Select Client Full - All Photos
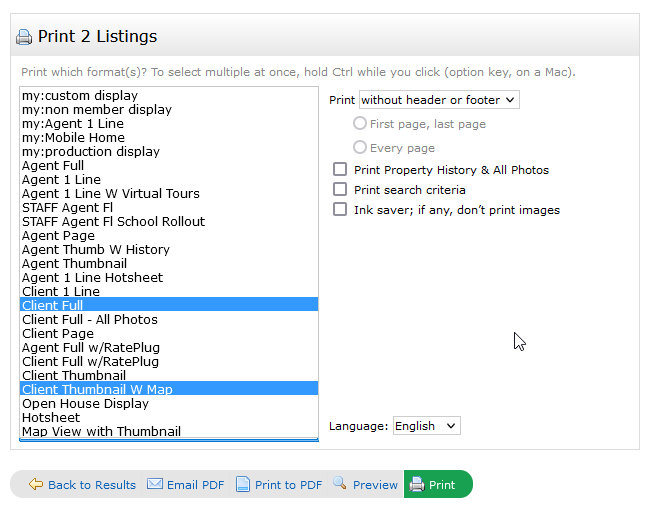The width and height of the screenshot is (649, 528). pyautogui.click(x=169, y=319)
